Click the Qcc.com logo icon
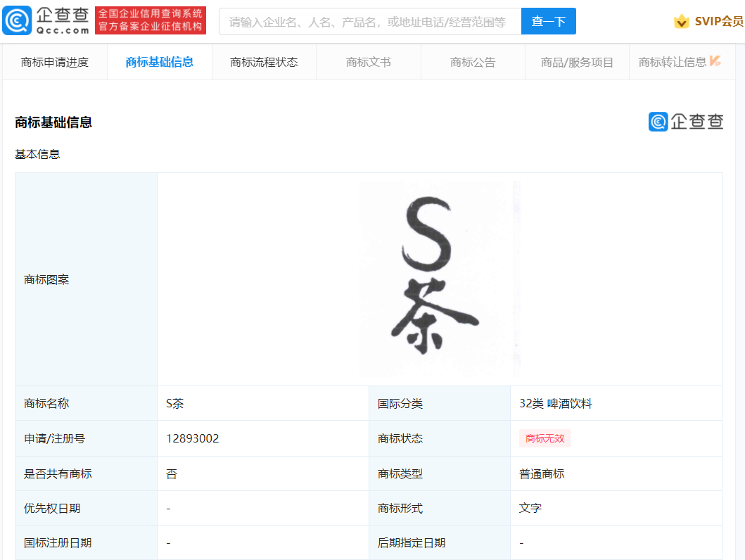The height and width of the screenshot is (560, 745). click(18, 21)
